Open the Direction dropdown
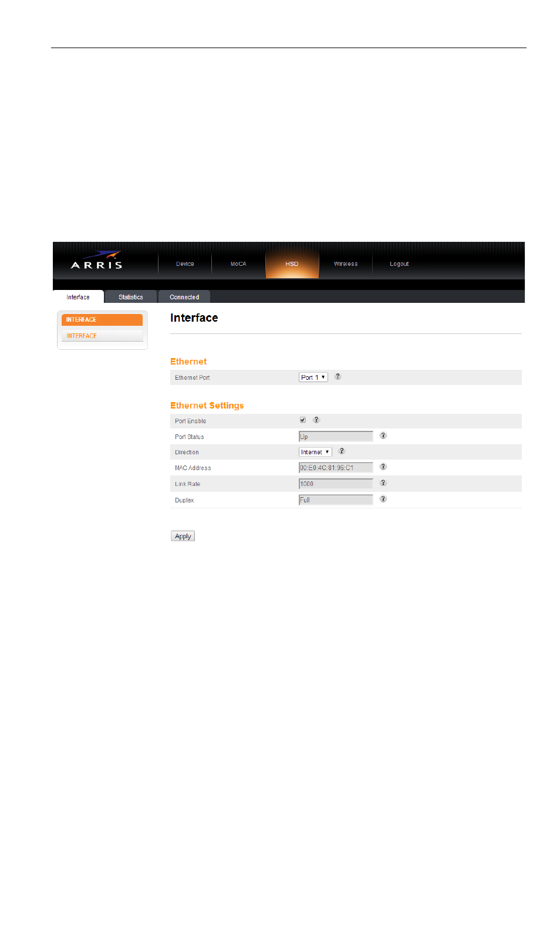 pos(316,452)
